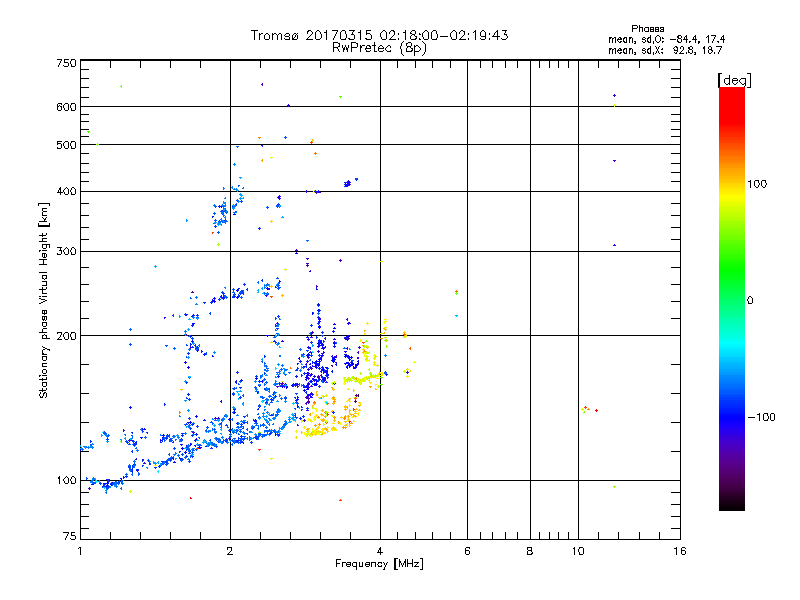The width and height of the screenshot is (800, 600).
Task: Click the x-axis label 'Frequency [MHz]'
Action: coord(379,564)
